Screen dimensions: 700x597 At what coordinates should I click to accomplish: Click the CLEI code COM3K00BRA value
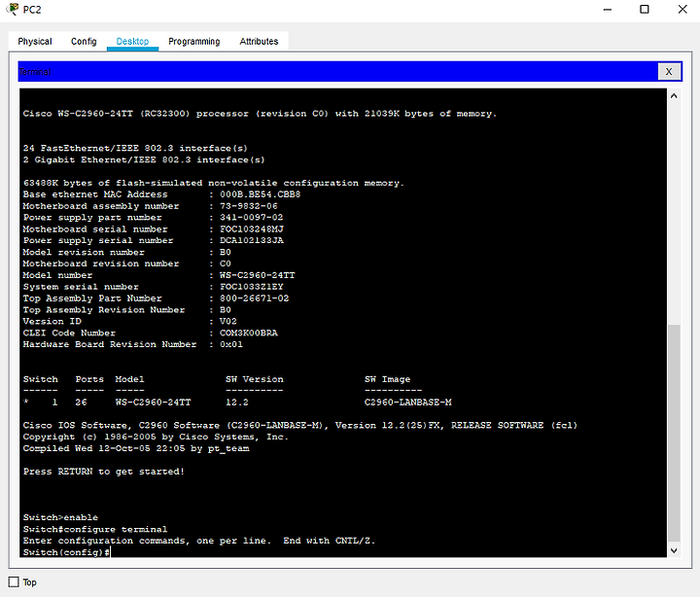248,333
